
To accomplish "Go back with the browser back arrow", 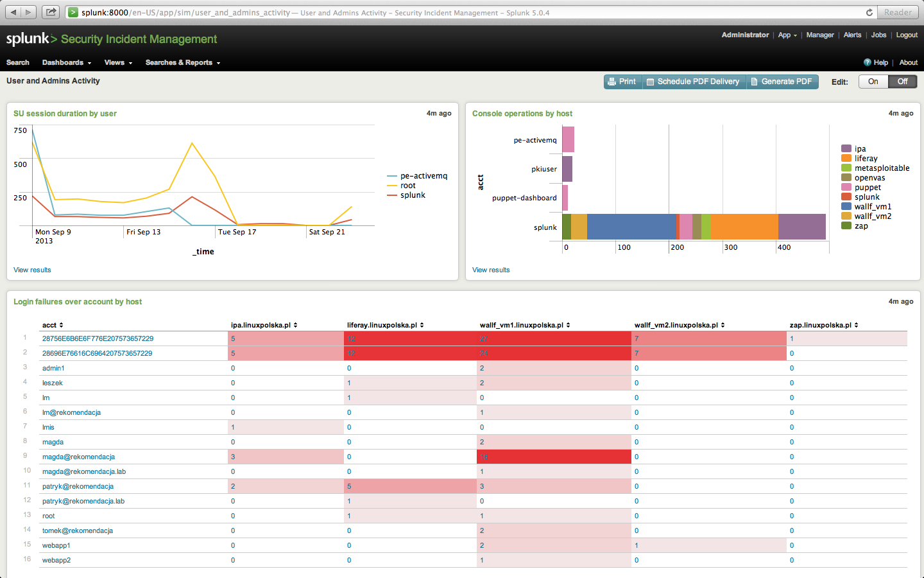I will click(x=13, y=12).
